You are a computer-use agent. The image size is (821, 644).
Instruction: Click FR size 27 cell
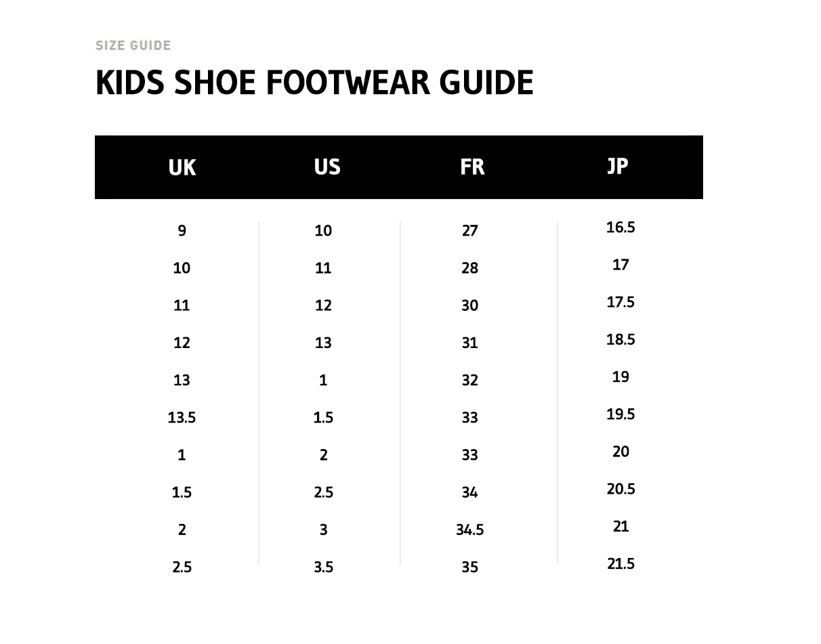point(470,231)
